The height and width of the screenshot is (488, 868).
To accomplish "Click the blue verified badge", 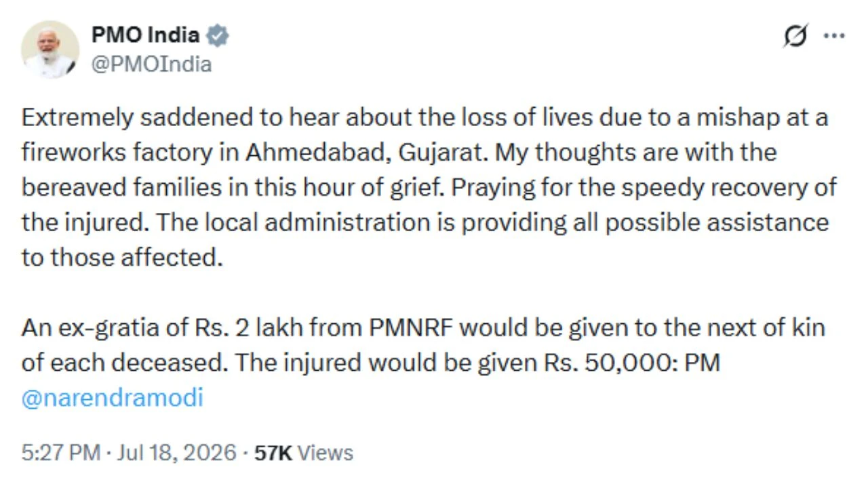I will pyautogui.click(x=218, y=35).
